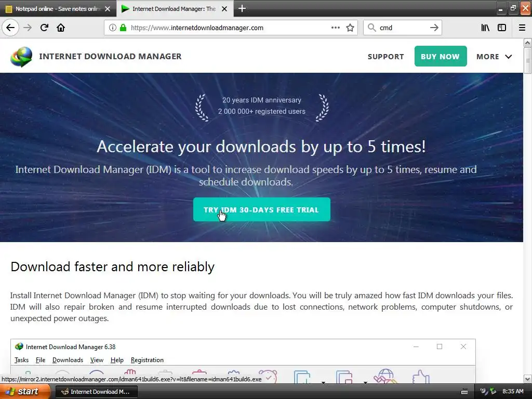The image size is (532, 399).
Task: Open a new tab with plus button
Action: pos(242,8)
